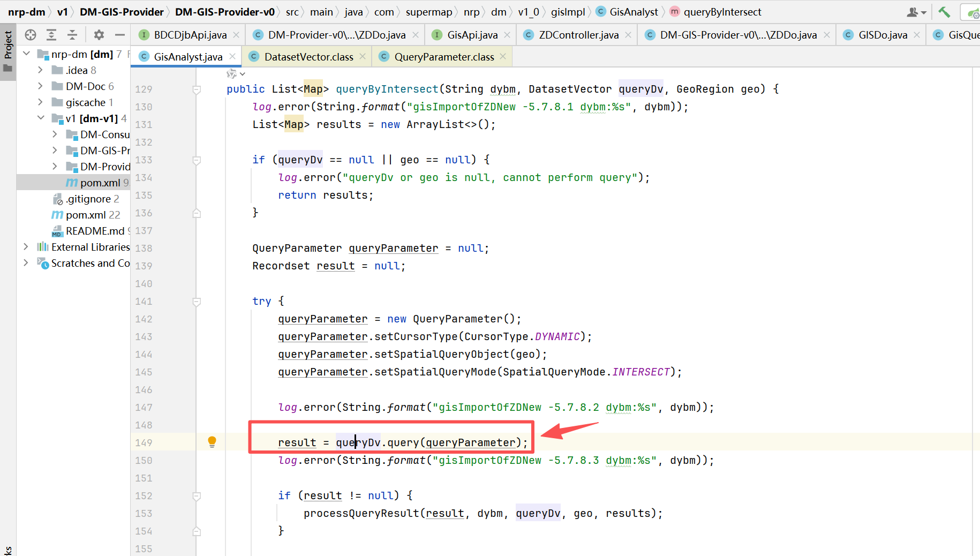Switch to DatasetVector.class tab
Image resolution: width=980 pixels, height=556 pixels.
coord(308,57)
